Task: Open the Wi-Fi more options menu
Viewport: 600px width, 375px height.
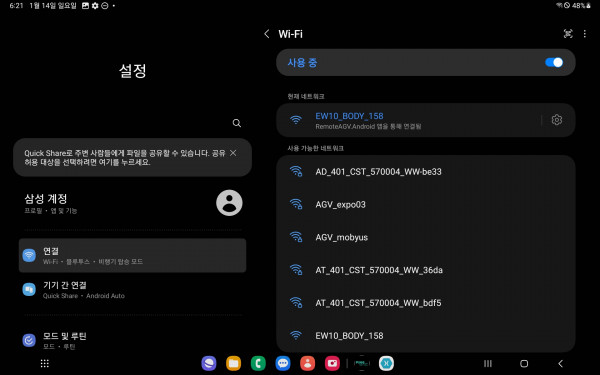Action: [x=585, y=34]
